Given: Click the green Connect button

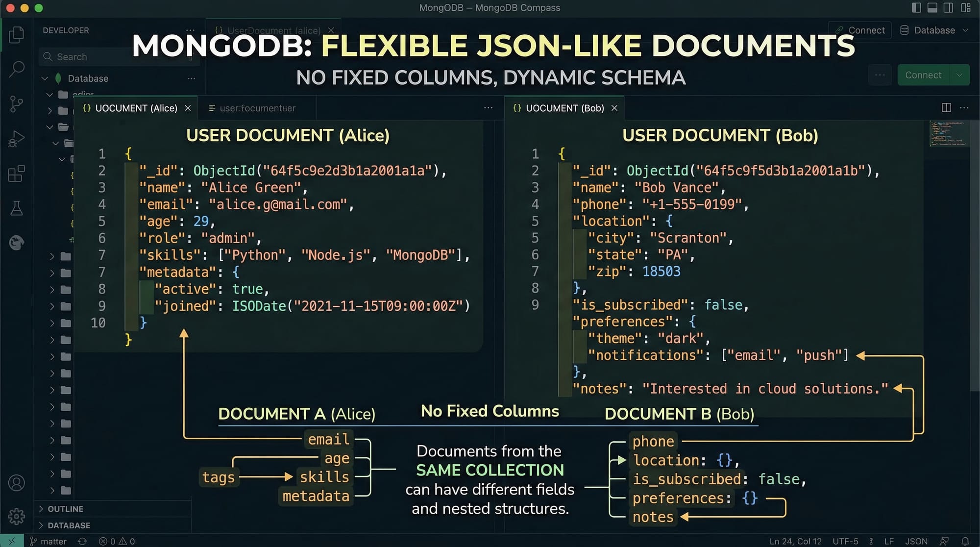Looking at the screenshot, I should [923, 75].
